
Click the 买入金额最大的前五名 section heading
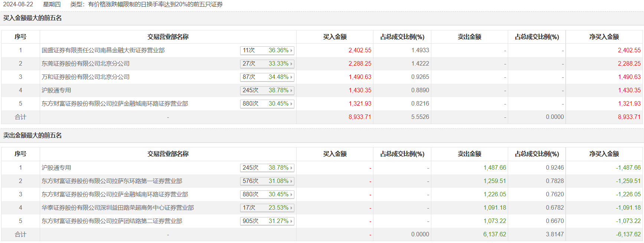[x=33, y=18]
